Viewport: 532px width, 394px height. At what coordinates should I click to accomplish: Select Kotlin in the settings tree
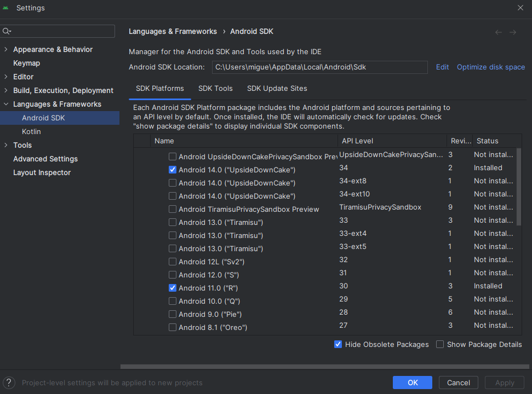pos(31,132)
